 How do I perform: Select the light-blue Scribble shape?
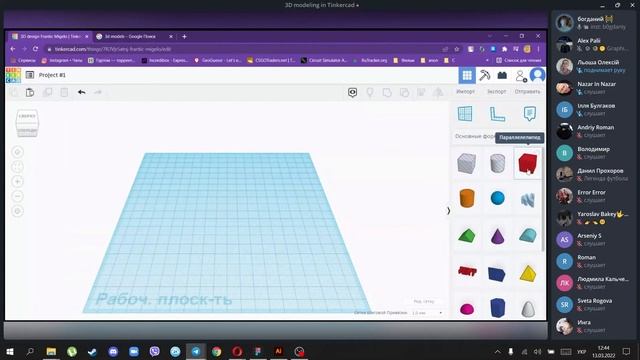pos(527,199)
